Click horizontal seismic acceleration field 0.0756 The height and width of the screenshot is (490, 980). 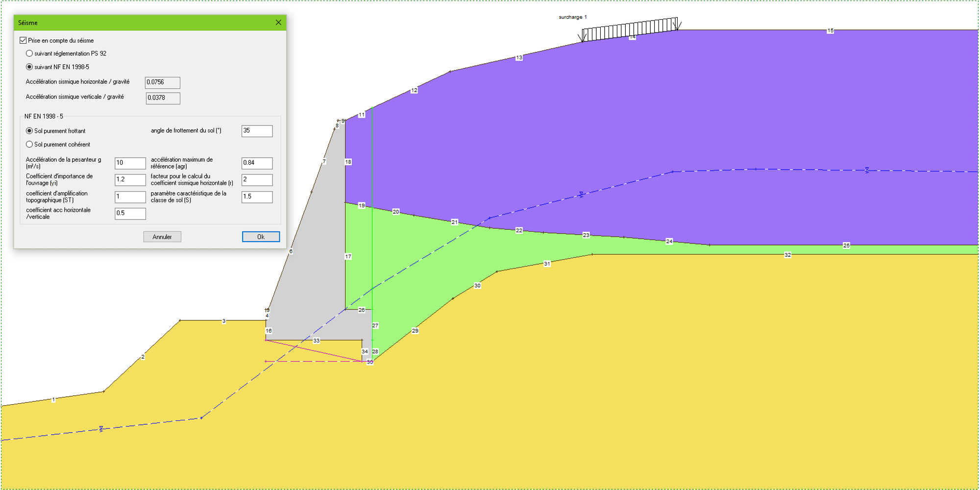tap(162, 82)
